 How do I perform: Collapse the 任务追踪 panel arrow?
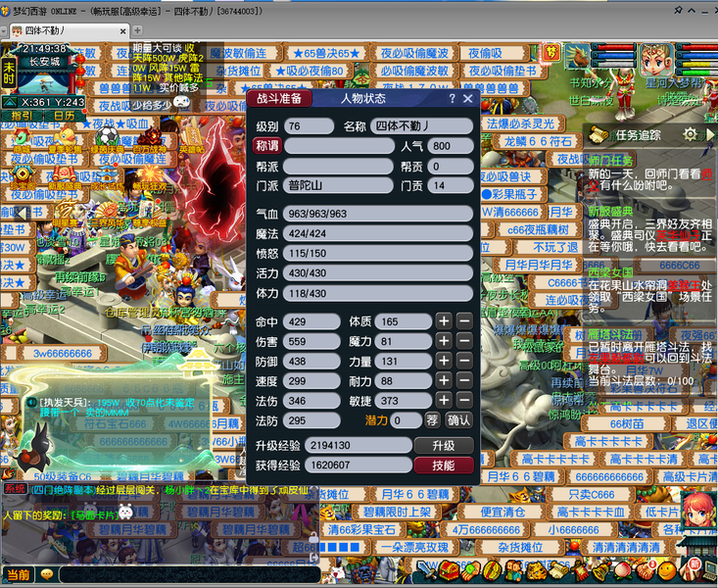(x=710, y=134)
